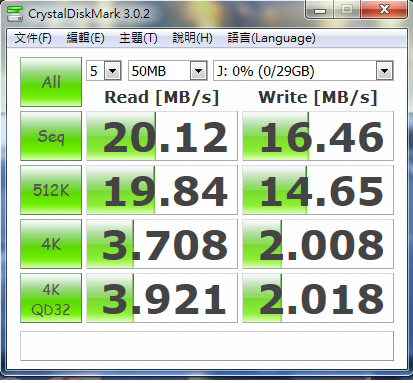
Task: Click the Write [MB/s] column header
Action: click(x=318, y=97)
